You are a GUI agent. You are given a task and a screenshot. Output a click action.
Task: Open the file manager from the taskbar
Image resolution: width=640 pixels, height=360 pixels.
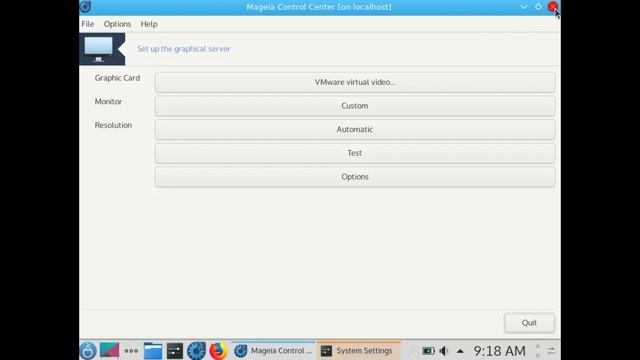153,351
